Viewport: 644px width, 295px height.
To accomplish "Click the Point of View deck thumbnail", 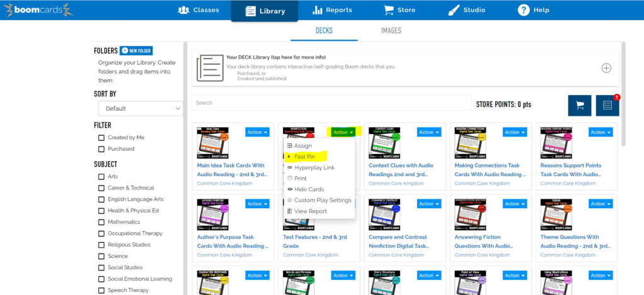I will (470, 282).
